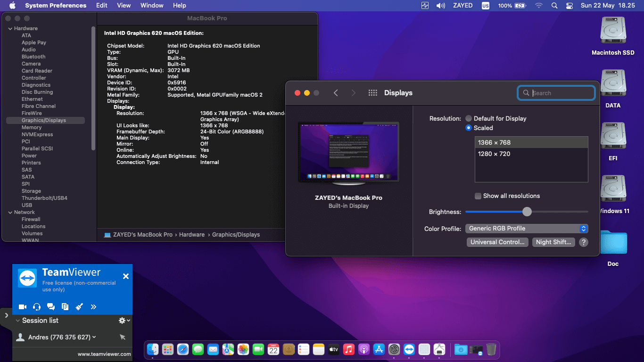Screen dimensions: 644x362
Task: Open Spotlight search in menu bar
Action: click(554, 6)
